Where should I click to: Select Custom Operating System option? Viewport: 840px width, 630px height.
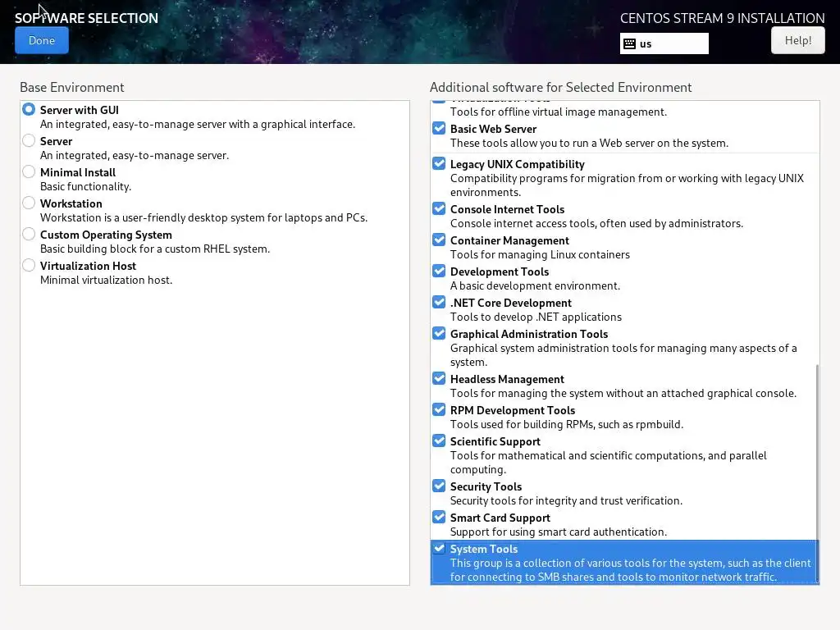coord(30,235)
